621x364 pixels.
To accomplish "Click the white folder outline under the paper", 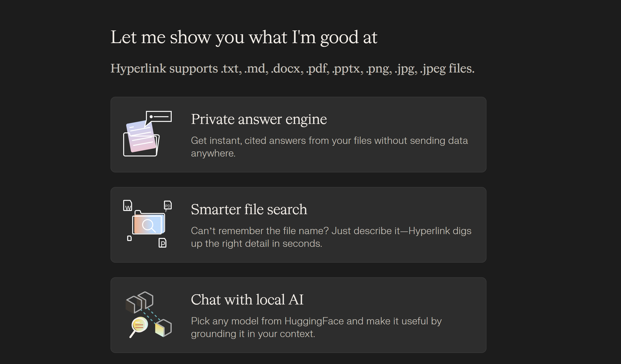I will [127, 147].
